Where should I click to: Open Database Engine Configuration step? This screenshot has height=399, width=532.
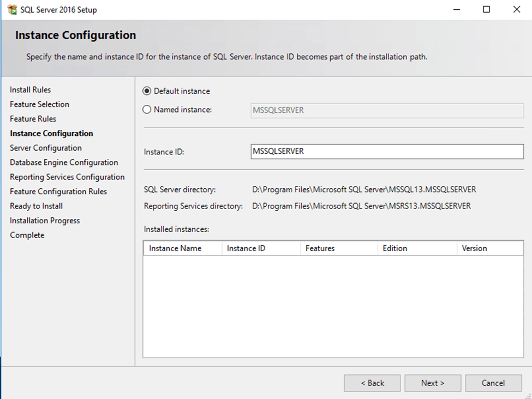coord(64,163)
